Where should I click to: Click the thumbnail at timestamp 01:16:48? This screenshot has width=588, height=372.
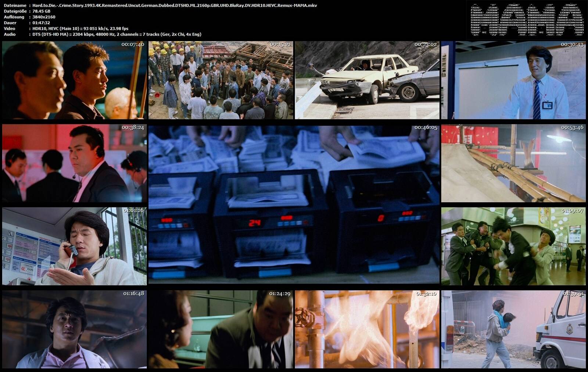(x=74, y=329)
